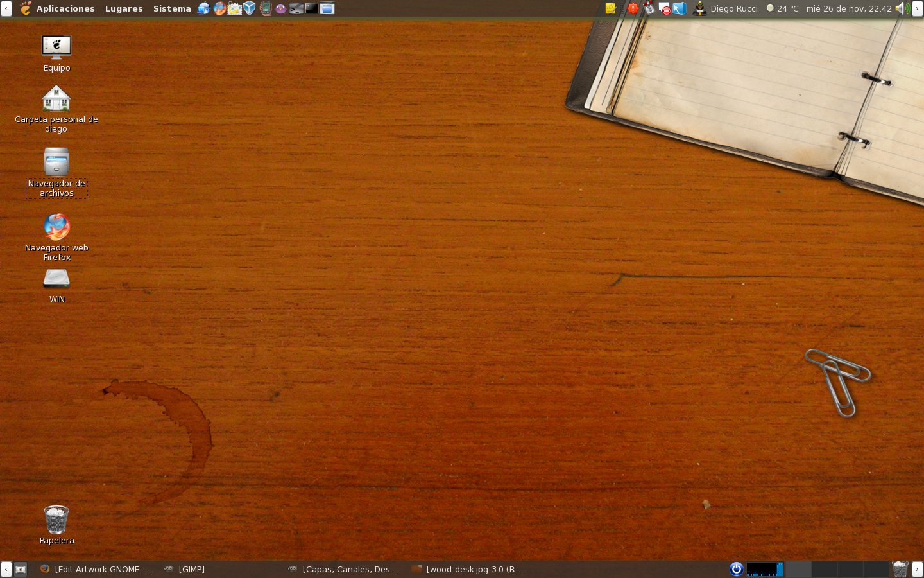This screenshot has height=578, width=924.
Task: Click the mobile phone launcher in panel
Action: 266,8
